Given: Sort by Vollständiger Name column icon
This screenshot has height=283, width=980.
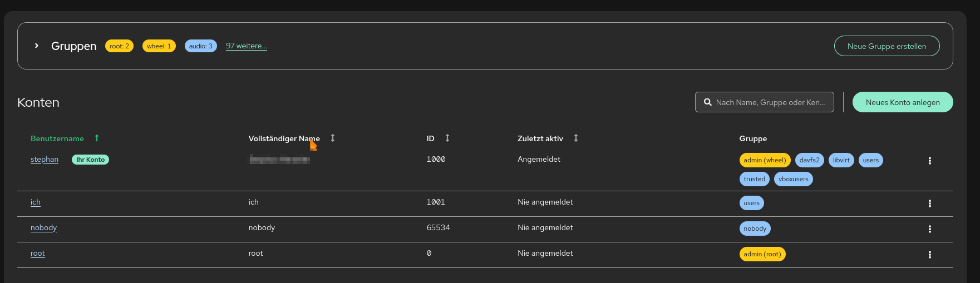Looking at the screenshot, I should click(333, 138).
